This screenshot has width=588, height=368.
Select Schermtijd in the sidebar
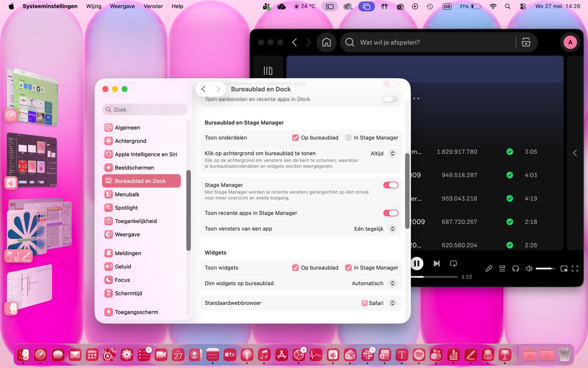pyautogui.click(x=141, y=293)
